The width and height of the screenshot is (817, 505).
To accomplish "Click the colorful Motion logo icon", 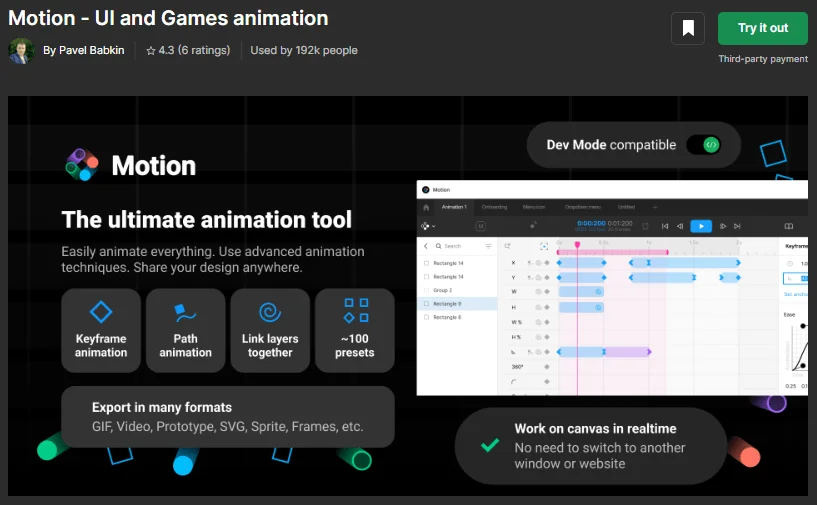I will click(x=82, y=165).
